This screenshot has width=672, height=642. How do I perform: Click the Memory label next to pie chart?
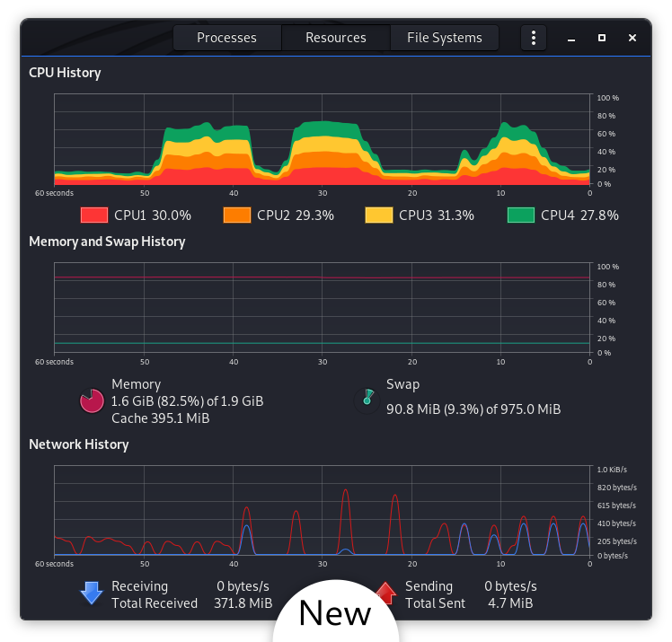point(137,384)
